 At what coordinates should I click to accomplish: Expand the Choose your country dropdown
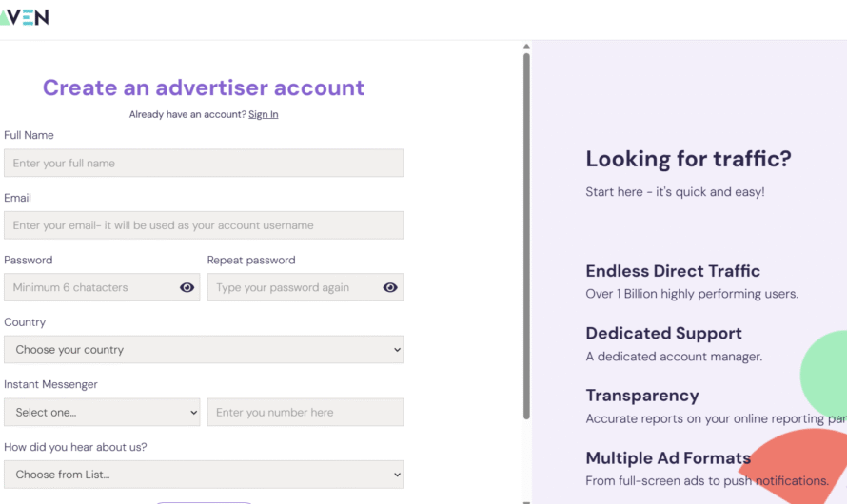click(x=203, y=350)
